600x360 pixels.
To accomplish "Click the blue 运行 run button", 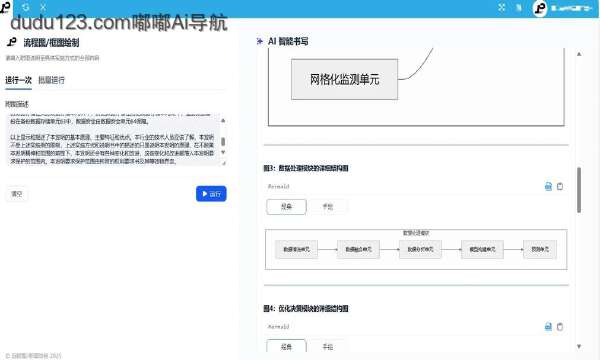I will (211, 194).
